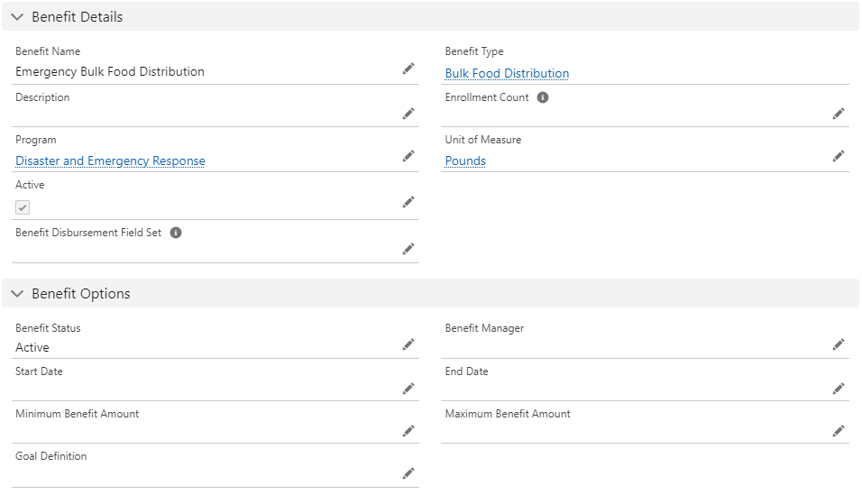862x504 pixels.
Task: Click the Enrollment Count info icon
Action: click(543, 97)
